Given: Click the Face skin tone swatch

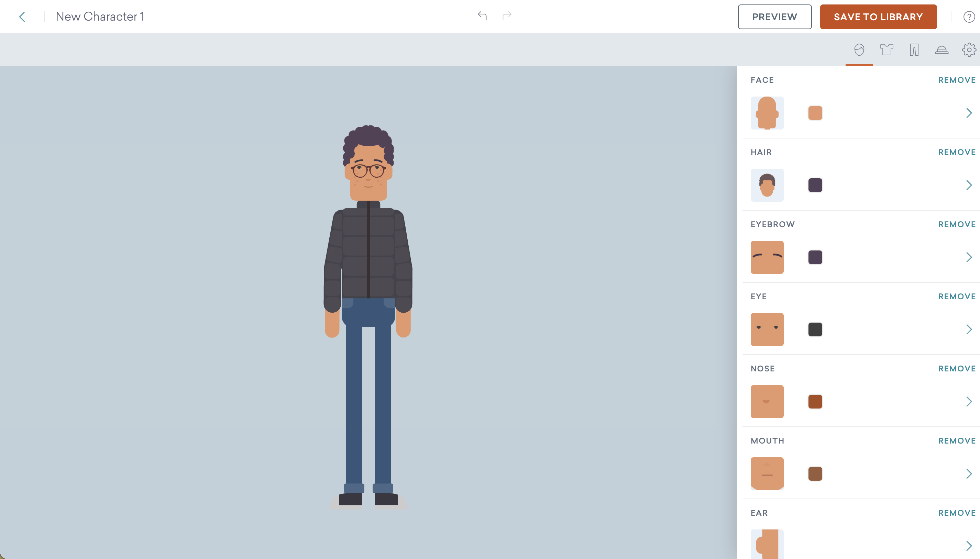Looking at the screenshot, I should point(815,113).
